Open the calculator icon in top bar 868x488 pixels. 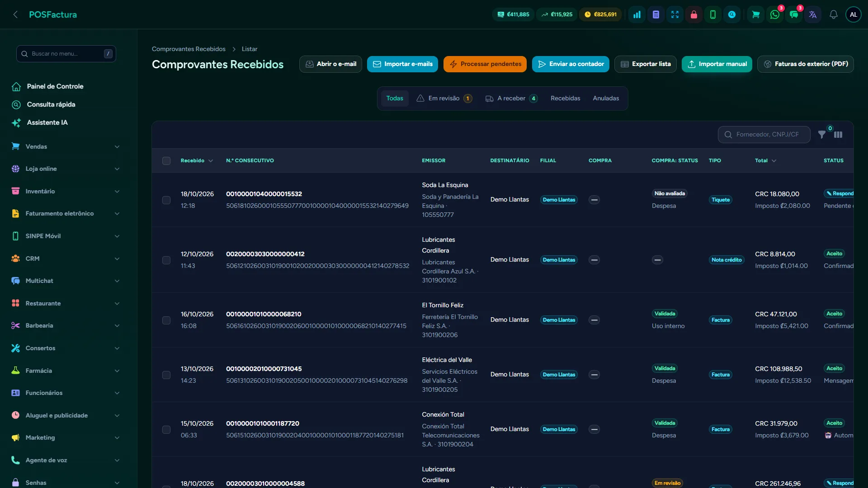click(656, 14)
